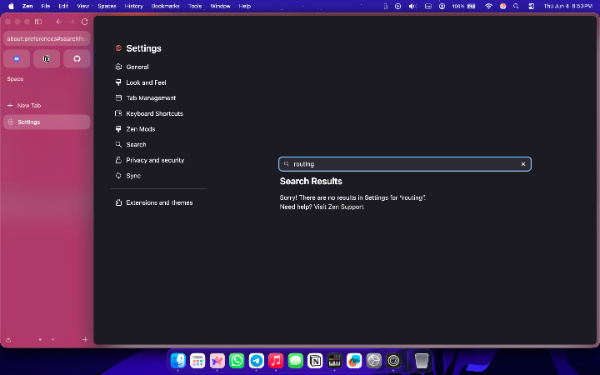
Task: Go back with the left arrow
Action: (x=59, y=22)
